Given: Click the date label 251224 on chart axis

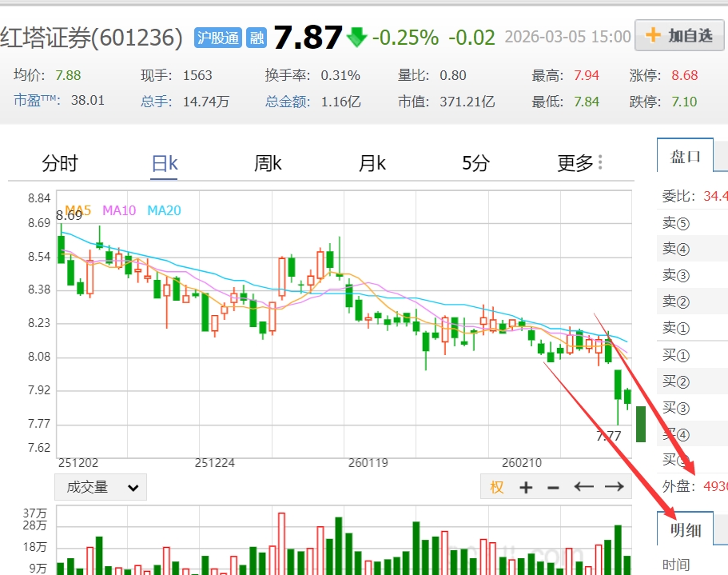Looking at the screenshot, I should (x=214, y=463).
